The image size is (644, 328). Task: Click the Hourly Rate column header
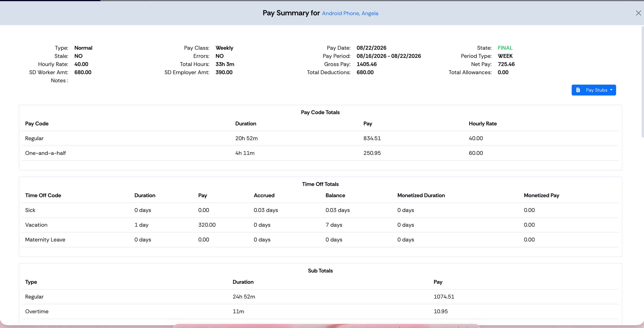tap(483, 124)
